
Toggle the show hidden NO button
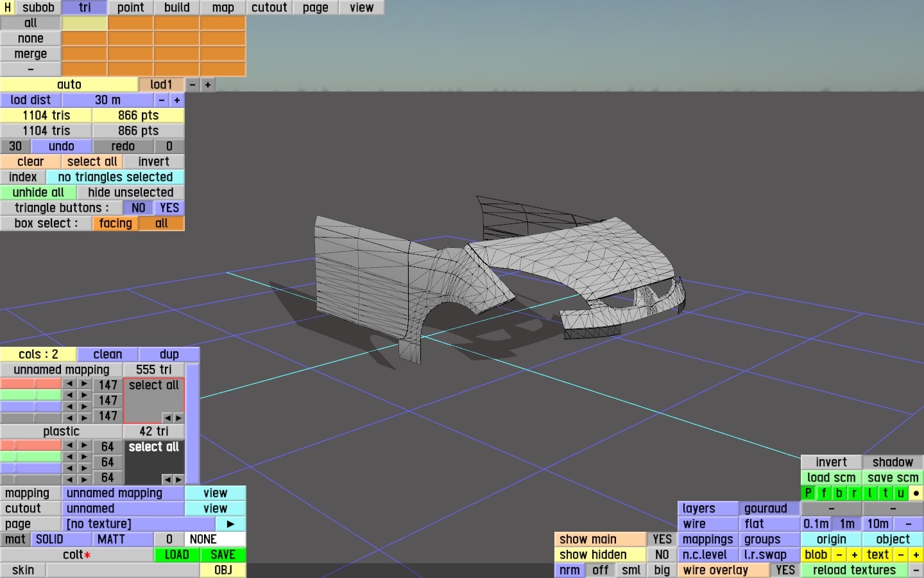662,555
